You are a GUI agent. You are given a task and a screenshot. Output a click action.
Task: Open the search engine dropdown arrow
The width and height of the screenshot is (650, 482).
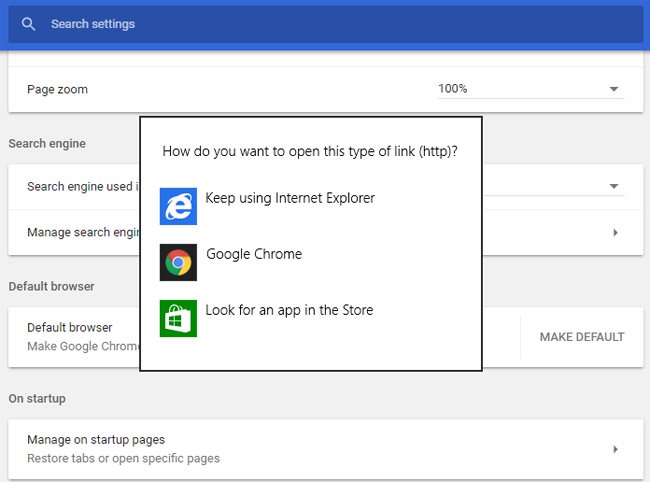click(614, 187)
